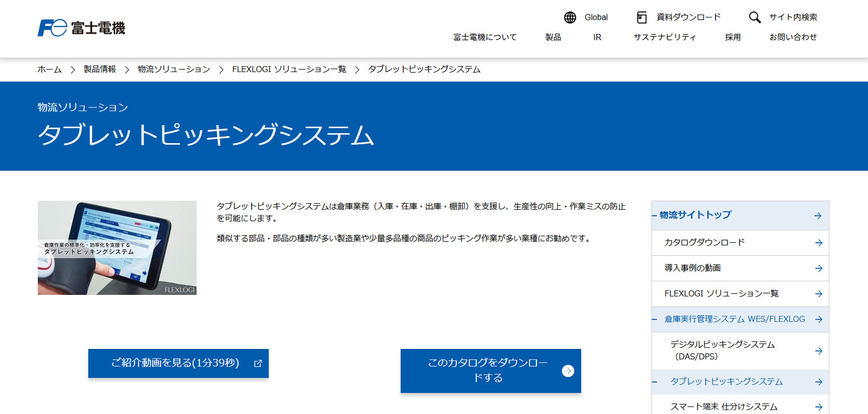Click arrow icon beside 導入事例の動画

point(819,268)
